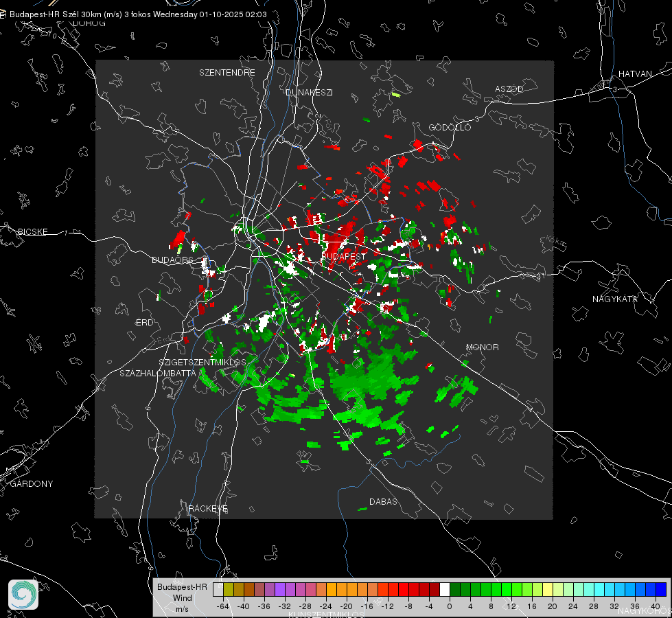672x618 pixels.
Task: Click the SZENTENDRE city label
Action: point(227,73)
